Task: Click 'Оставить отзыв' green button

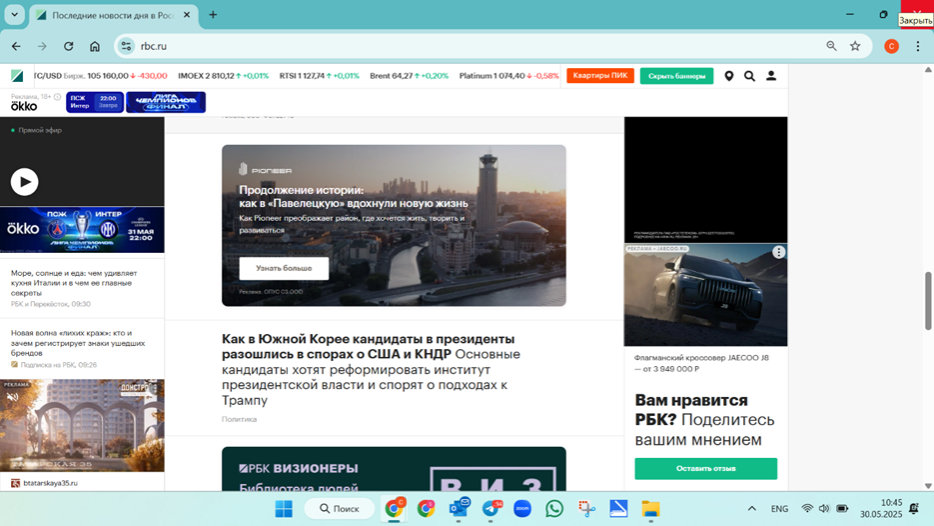Action: coord(705,468)
